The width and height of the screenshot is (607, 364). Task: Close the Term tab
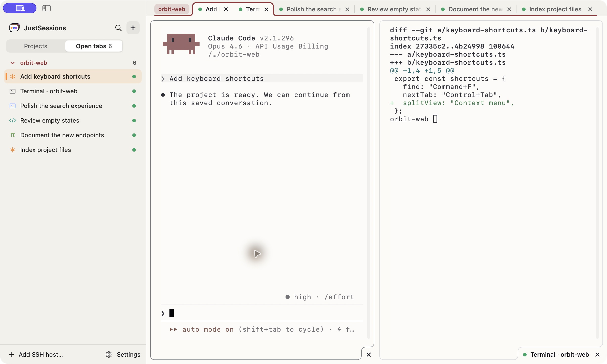[x=267, y=9]
